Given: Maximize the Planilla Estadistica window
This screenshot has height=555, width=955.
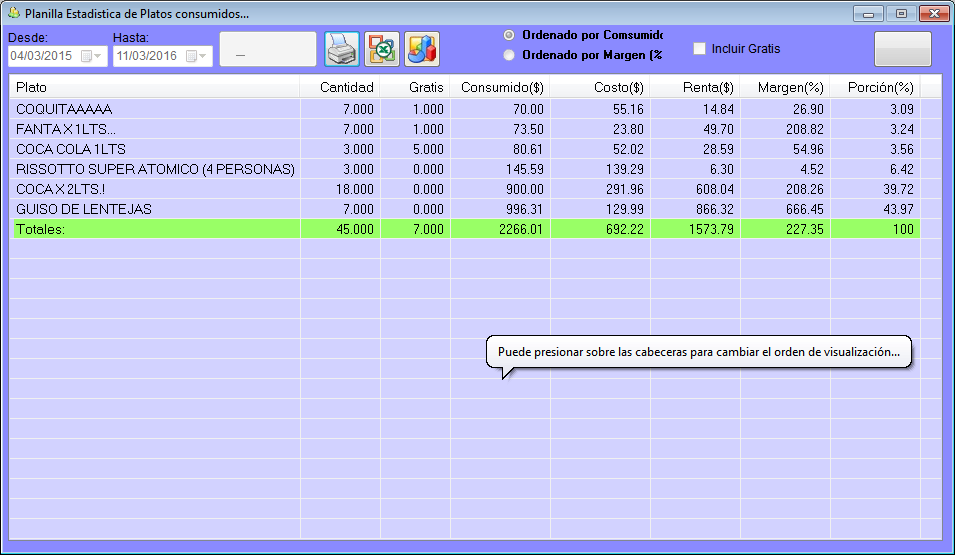Looking at the screenshot, I should pos(901,13).
